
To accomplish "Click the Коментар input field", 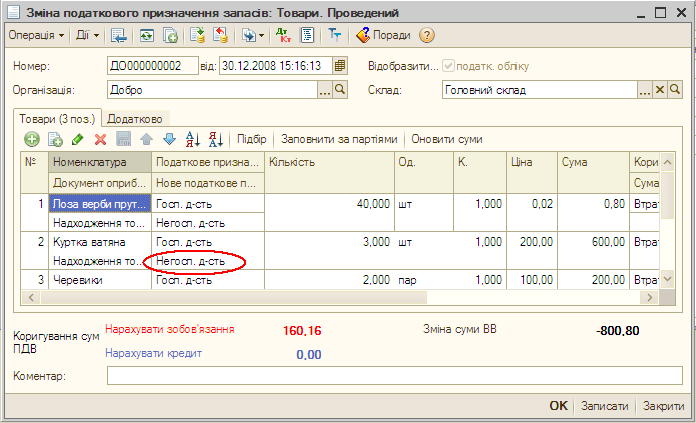I will click(x=395, y=376).
